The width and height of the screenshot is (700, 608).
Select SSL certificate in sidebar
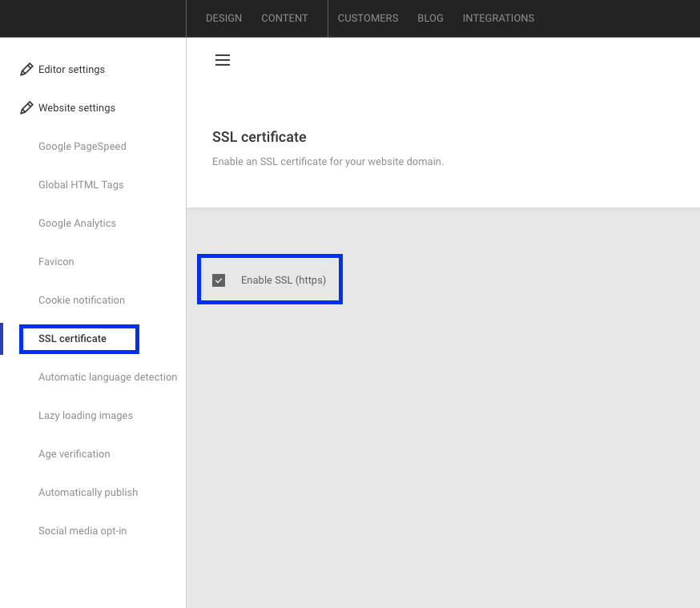pyautogui.click(x=72, y=338)
